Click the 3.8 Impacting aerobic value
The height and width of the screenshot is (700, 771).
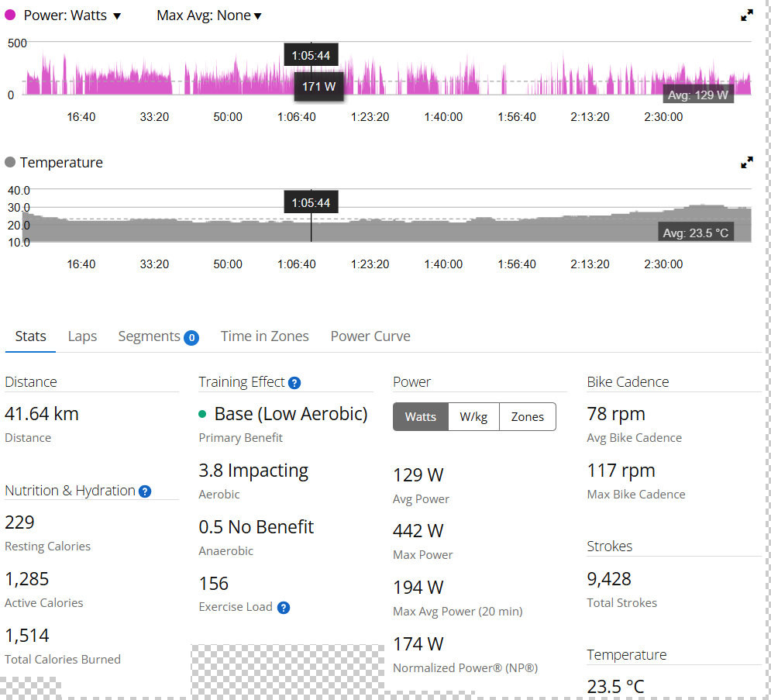tap(253, 471)
